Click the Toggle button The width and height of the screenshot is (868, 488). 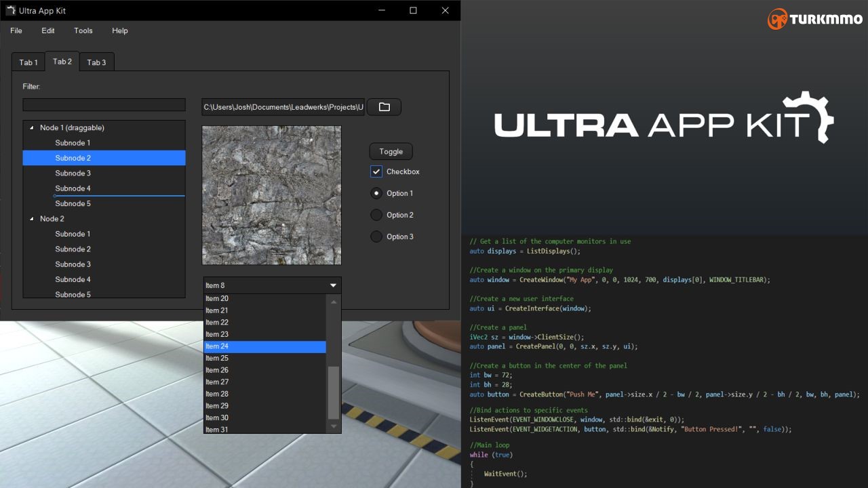coord(391,151)
